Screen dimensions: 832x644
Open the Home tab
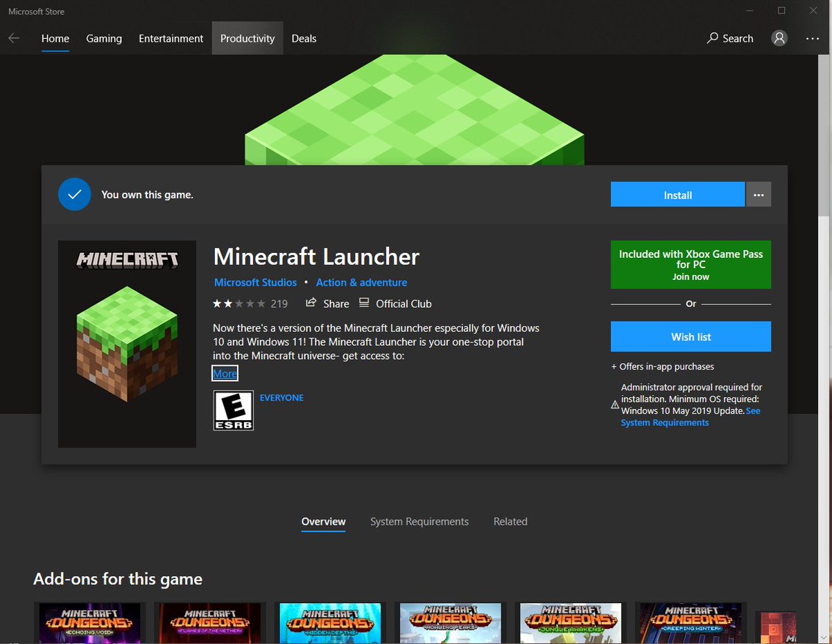click(x=55, y=39)
